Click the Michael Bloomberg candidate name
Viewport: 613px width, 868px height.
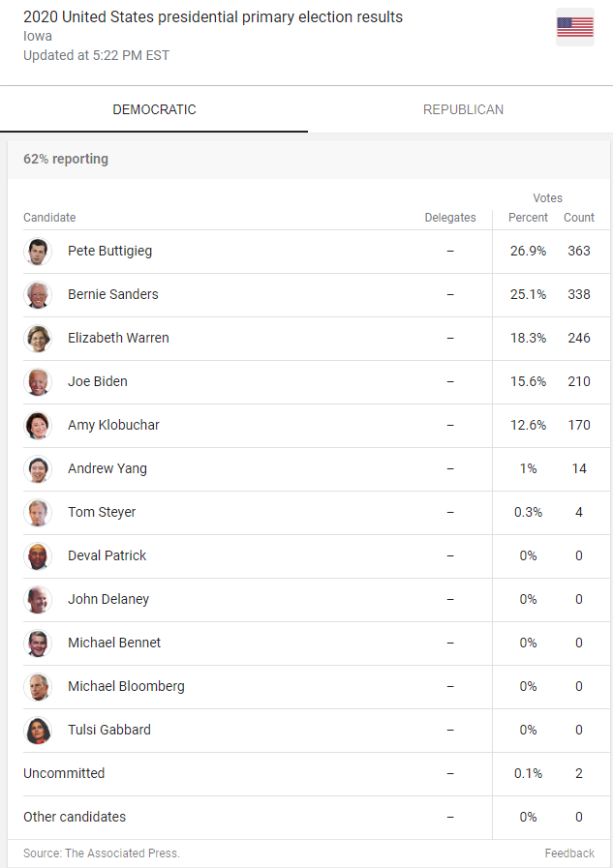126,686
